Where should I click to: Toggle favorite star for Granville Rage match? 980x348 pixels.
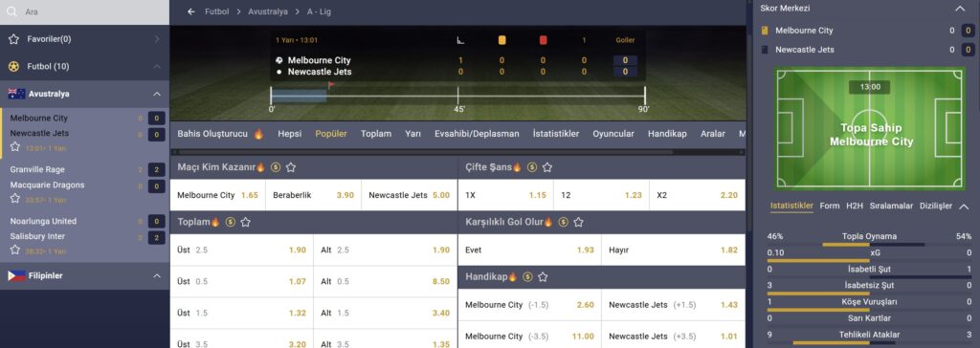[15, 198]
